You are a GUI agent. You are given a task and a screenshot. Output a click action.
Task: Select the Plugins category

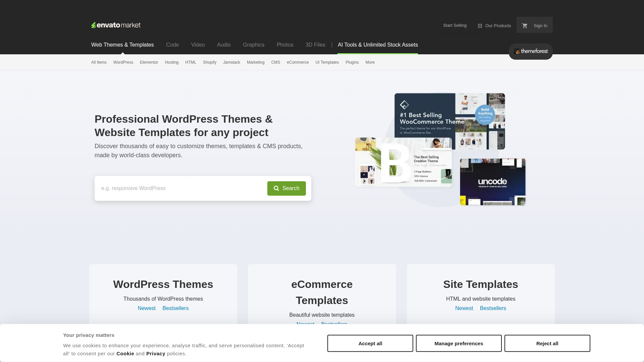(352, 62)
